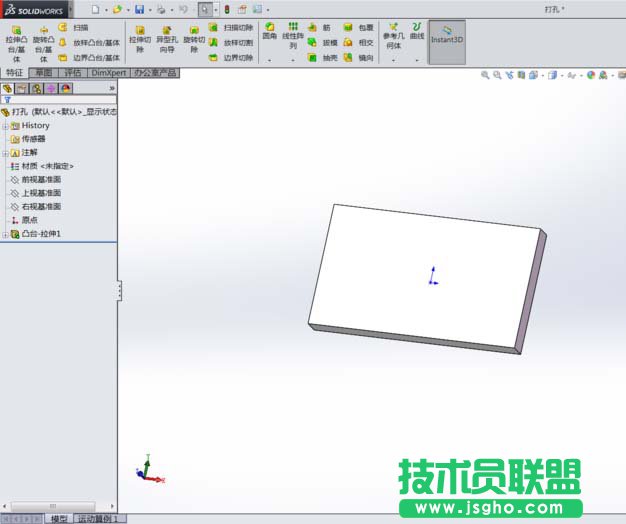The width and height of the screenshot is (626, 524).
Task: Select the 抽壳 shell tool
Action: [x=323, y=58]
